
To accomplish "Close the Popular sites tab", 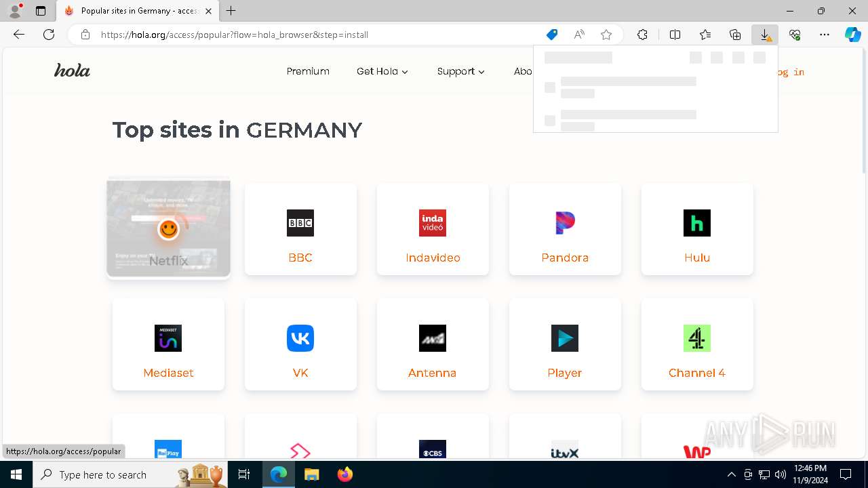I will point(208,11).
